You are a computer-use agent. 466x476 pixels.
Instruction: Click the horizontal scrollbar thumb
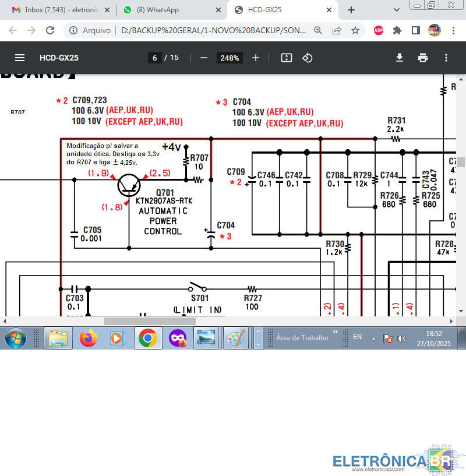click(x=150, y=321)
